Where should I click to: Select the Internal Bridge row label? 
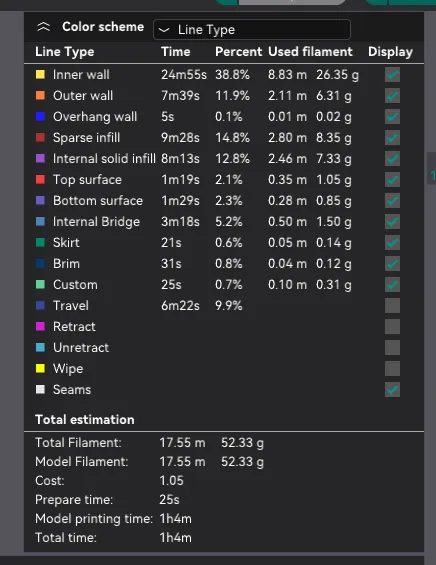(96, 222)
